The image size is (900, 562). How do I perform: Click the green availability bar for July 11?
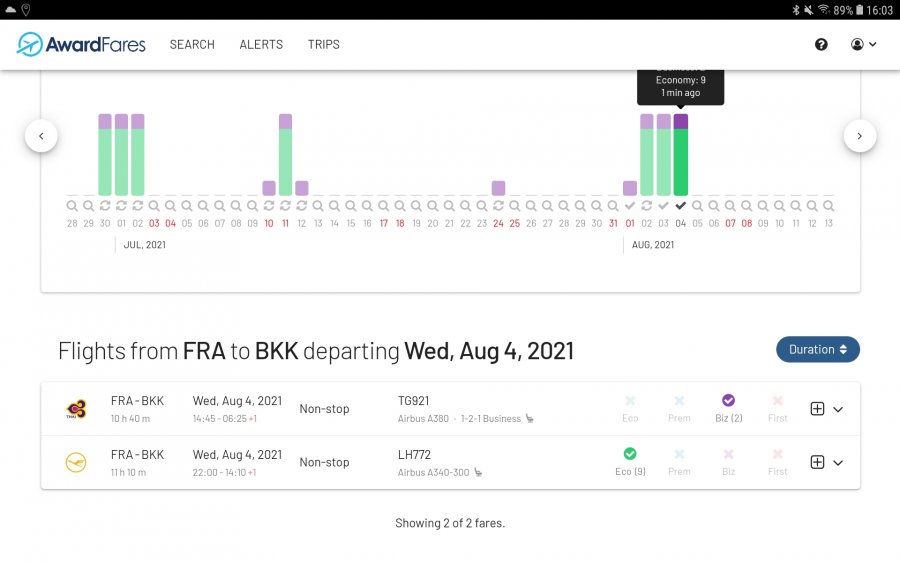coord(285,161)
